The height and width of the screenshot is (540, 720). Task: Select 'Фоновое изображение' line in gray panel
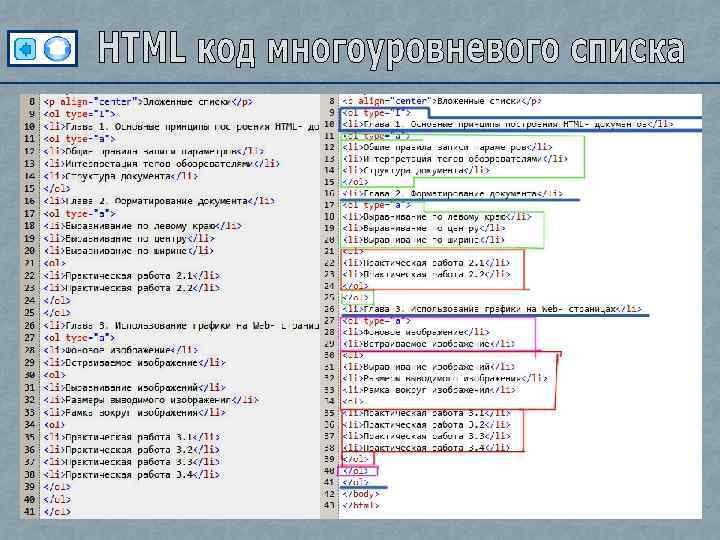tap(120, 350)
